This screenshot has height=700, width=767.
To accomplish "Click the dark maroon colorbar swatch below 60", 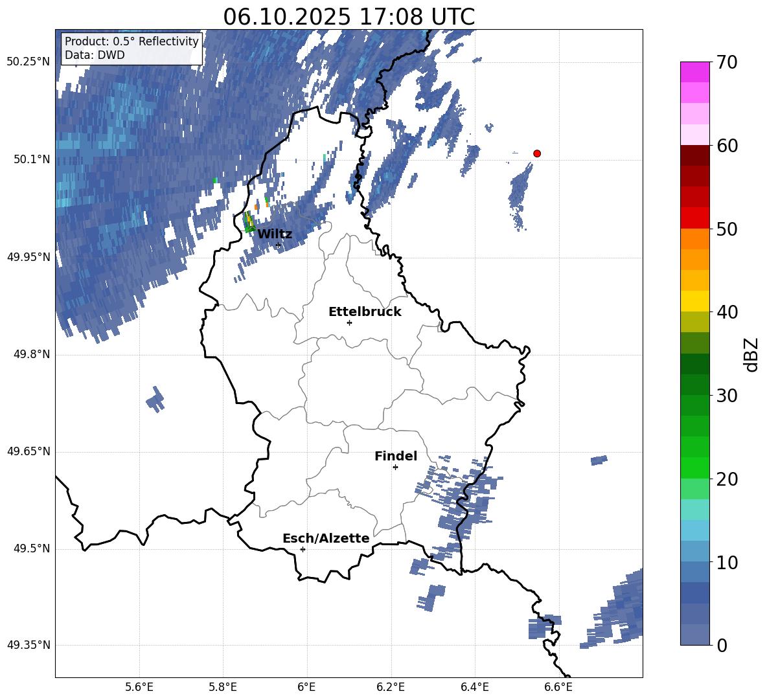I will coord(694,155).
